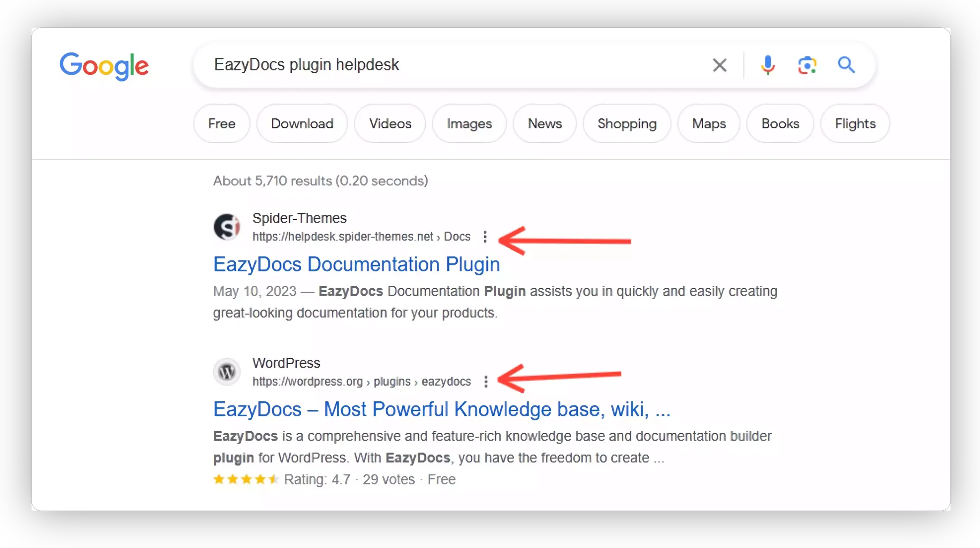
Task: Click the star rating icons of WordPress result
Action: pos(246,479)
